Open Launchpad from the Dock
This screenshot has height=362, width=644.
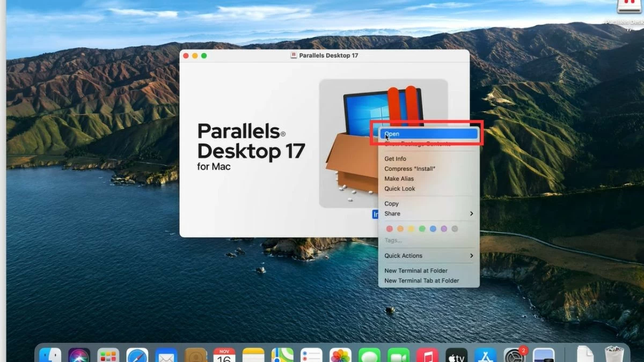pyautogui.click(x=109, y=354)
